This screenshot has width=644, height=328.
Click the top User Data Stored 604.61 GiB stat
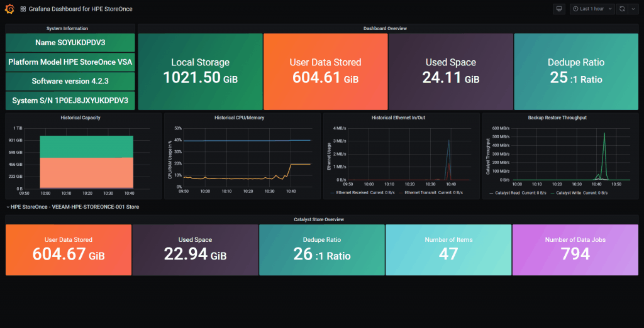pos(325,72)
